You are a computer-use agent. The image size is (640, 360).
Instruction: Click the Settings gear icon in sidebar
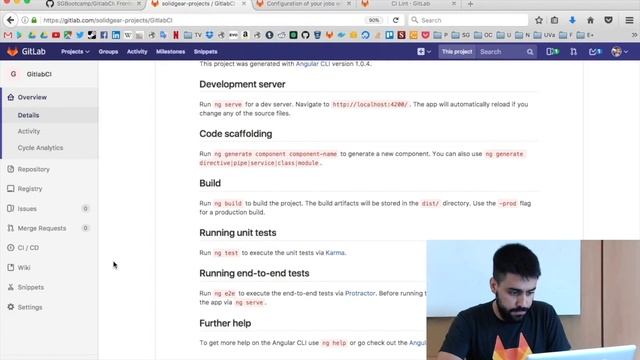pos(11,307)
